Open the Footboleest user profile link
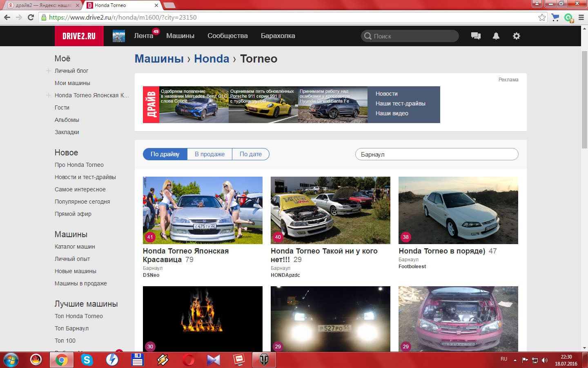This screenshot has height=368, width=588. 412,267
